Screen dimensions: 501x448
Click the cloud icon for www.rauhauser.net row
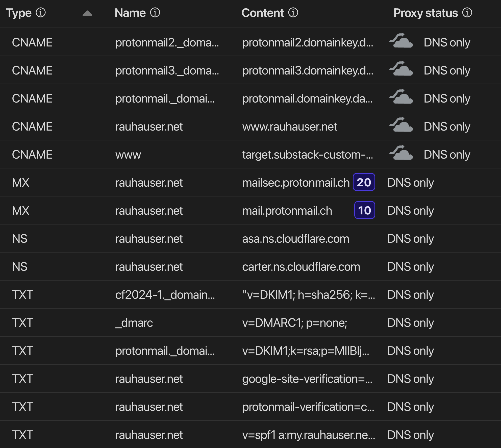point(401,125)
